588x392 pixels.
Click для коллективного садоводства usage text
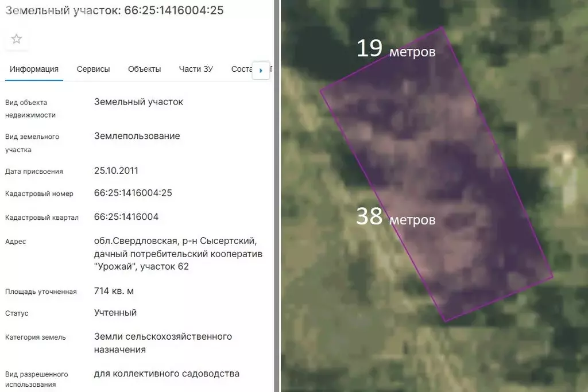point(167,374)
